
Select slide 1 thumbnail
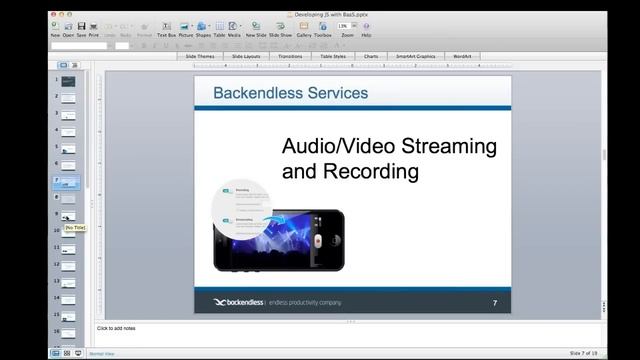click(68, 82)
